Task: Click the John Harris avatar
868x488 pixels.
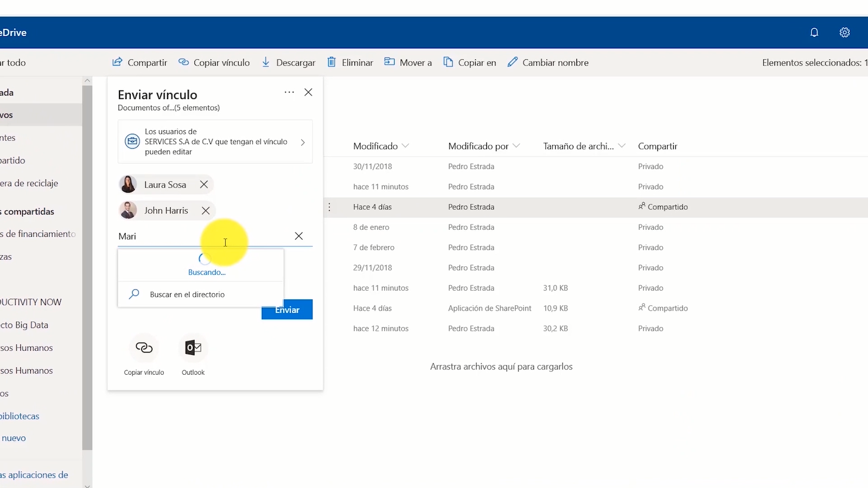Action: click(128, 210)
